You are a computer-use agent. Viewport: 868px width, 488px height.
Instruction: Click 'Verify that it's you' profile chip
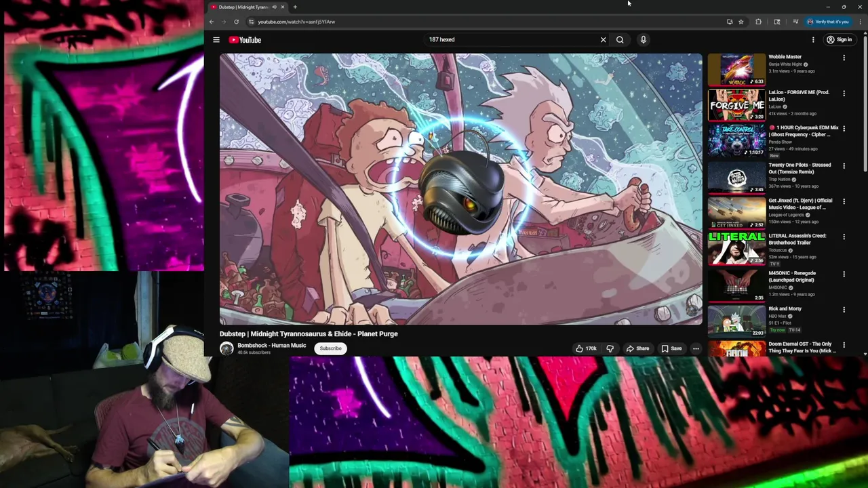(x=829, y=22)
